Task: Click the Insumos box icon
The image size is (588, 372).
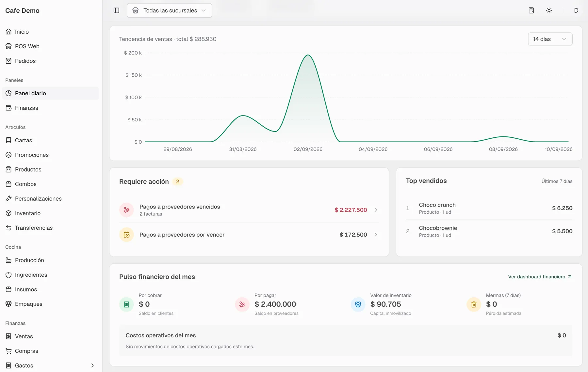Action: 8,289
